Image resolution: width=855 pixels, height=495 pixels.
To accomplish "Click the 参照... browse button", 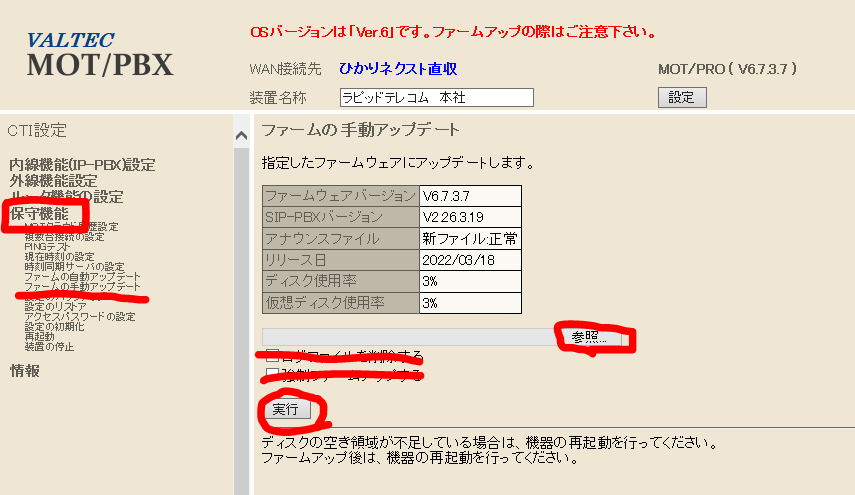I will (x=588, y=337).
